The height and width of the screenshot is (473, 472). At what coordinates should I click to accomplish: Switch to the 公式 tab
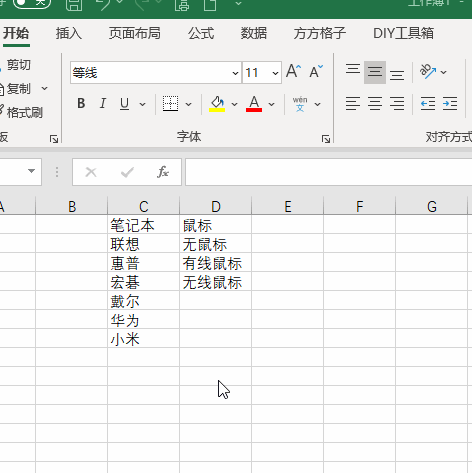201,33
